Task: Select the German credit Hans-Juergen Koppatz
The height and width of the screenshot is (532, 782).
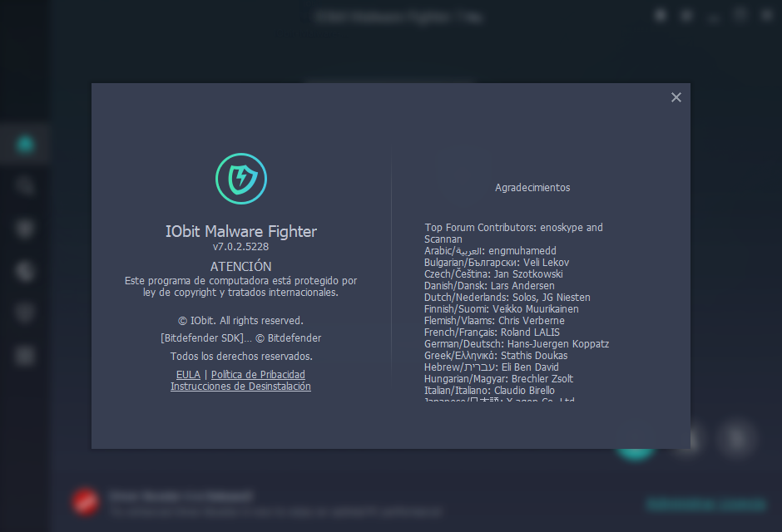Action: [x=517, y=343]
